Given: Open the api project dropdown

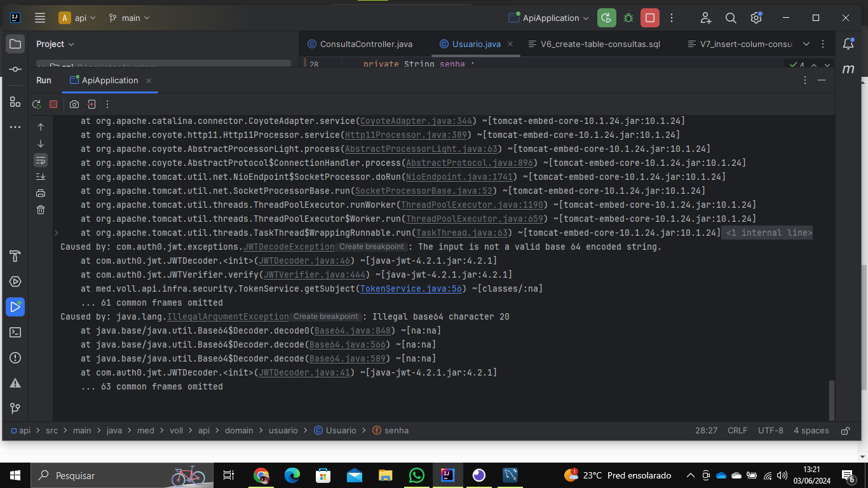Looking at the screenshot, I should (x=78, y=18).
